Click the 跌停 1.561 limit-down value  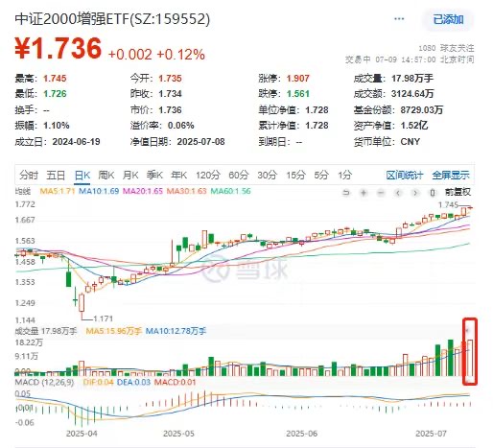point(298,94)
